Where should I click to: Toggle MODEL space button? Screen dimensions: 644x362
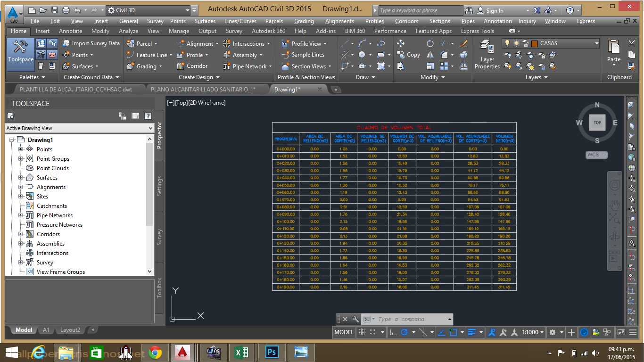(x=344, y=332)
